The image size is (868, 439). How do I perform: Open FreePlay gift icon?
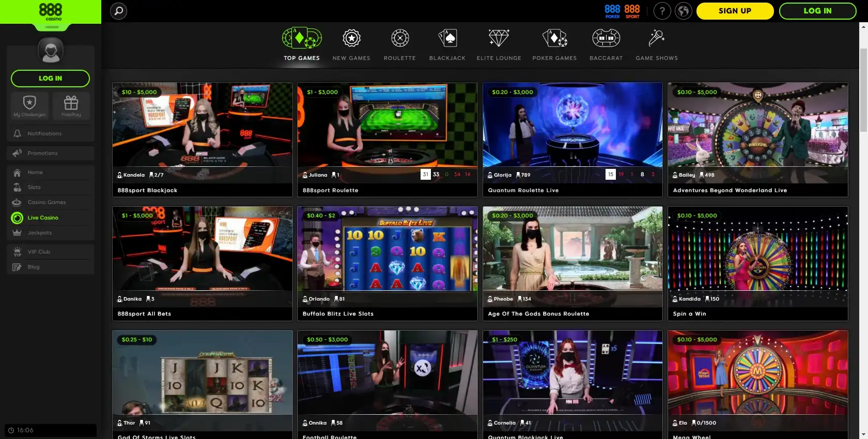(x=71, y=105)
